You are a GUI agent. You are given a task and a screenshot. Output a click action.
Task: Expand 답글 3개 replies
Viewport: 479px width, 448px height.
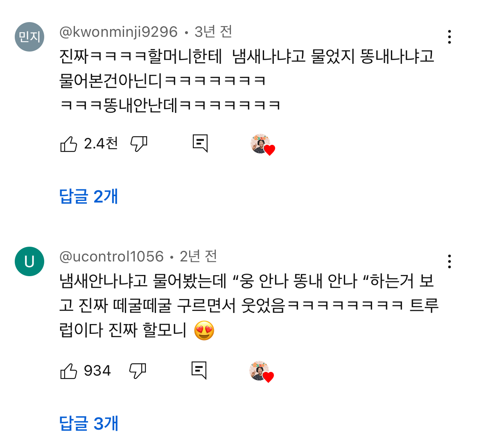coord(88,423)
